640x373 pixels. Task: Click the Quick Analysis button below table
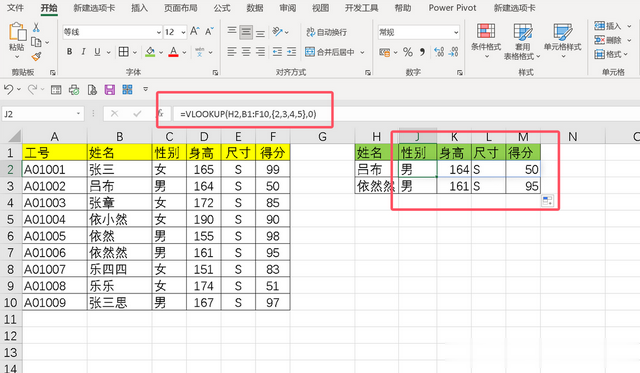pyautogui.click(x=547, y=200)
